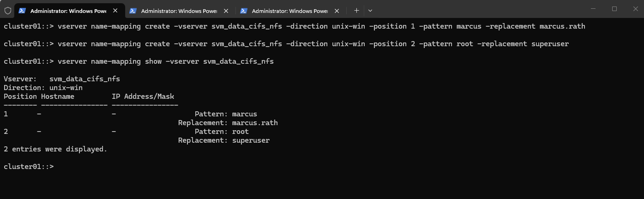Click the empty cluster01 prompt at bottom
The width and height of the screenshot is (644, 199).
[x=29, y=167]
